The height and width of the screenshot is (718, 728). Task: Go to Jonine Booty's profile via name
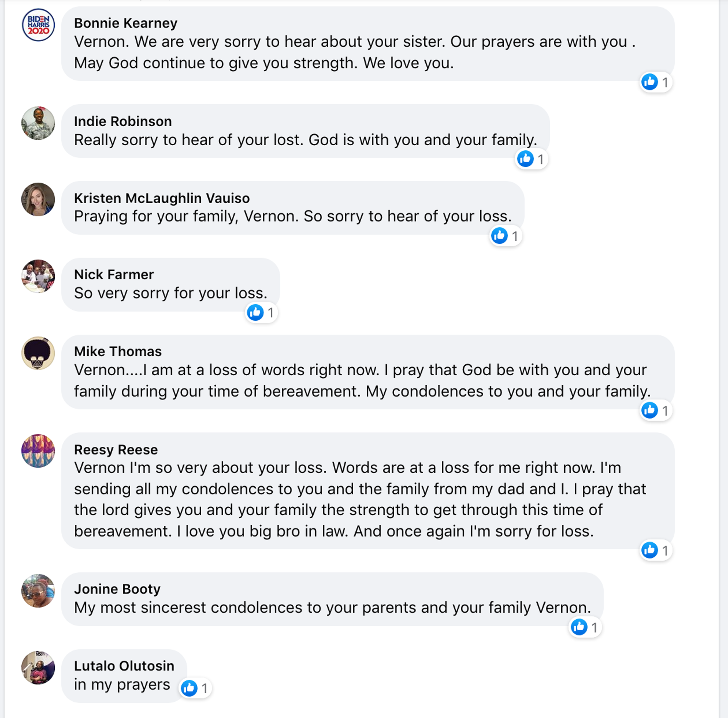117,589
